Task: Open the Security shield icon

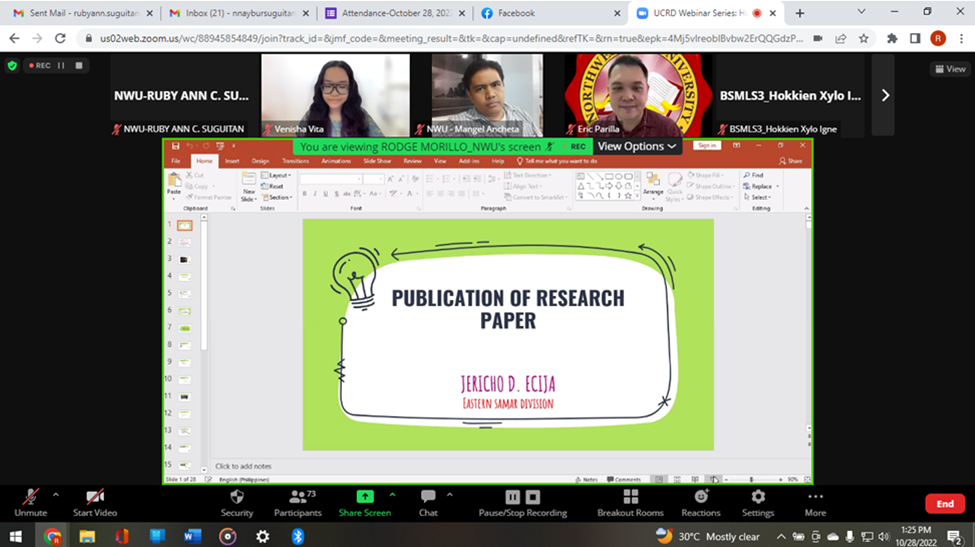Action: coord(237,497)
